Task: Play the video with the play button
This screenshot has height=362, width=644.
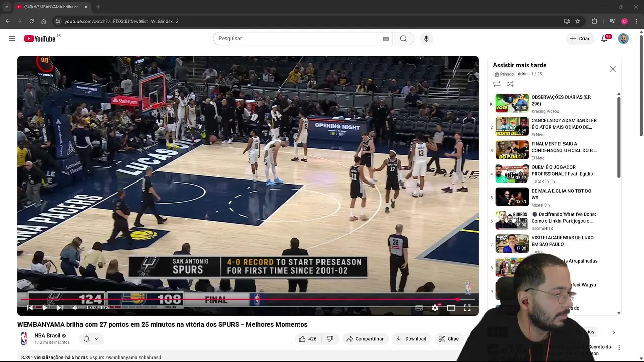Action: coord(45,308)
